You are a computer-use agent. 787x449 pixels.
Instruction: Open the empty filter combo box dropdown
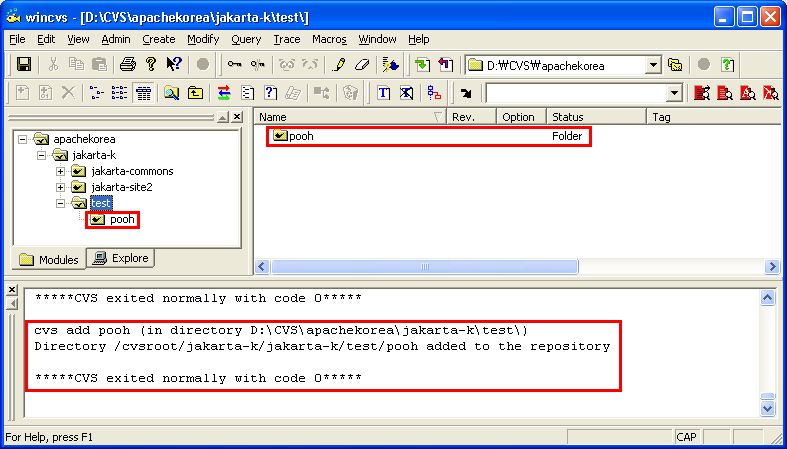pos(675,93)
